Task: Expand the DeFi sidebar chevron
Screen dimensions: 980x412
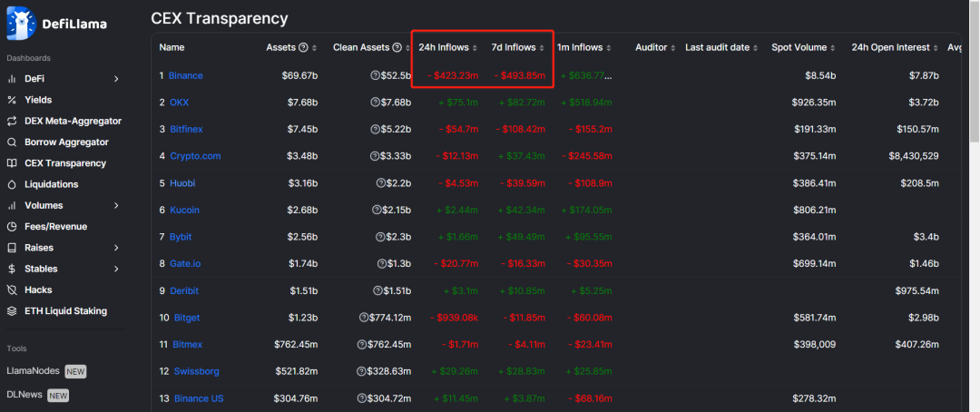Action: [116, 79]
